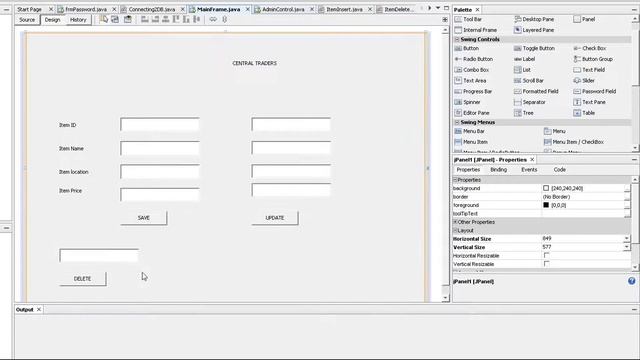Click the Preview Design toolbar icon
This screenshot has width=640, height=360.
click(x=128, y=19)
